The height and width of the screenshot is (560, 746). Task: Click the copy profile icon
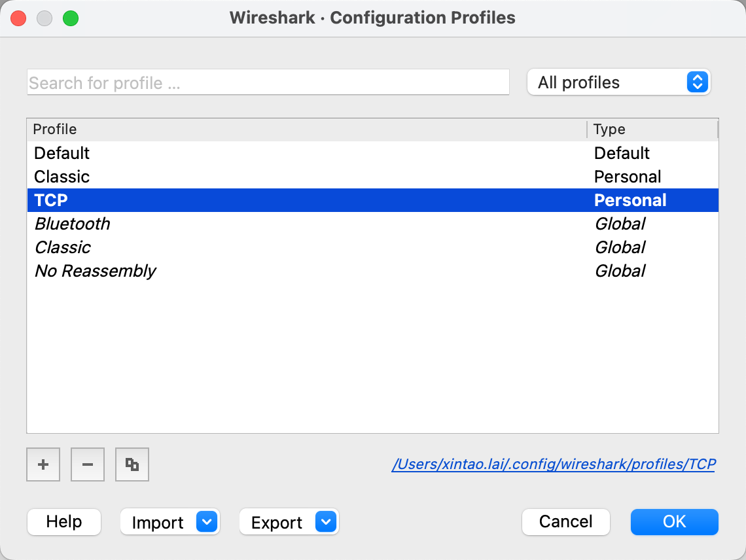click(x=132, y=464)
